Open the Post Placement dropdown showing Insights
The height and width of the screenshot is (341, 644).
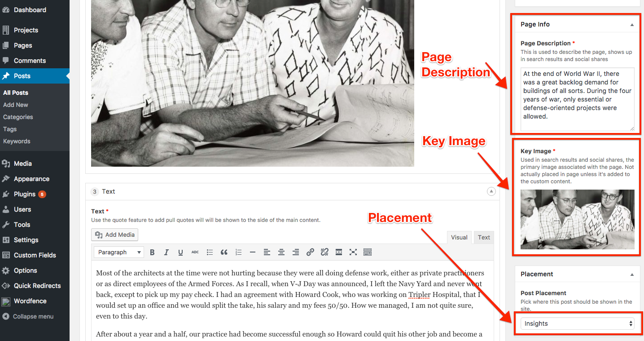point(577,323)
